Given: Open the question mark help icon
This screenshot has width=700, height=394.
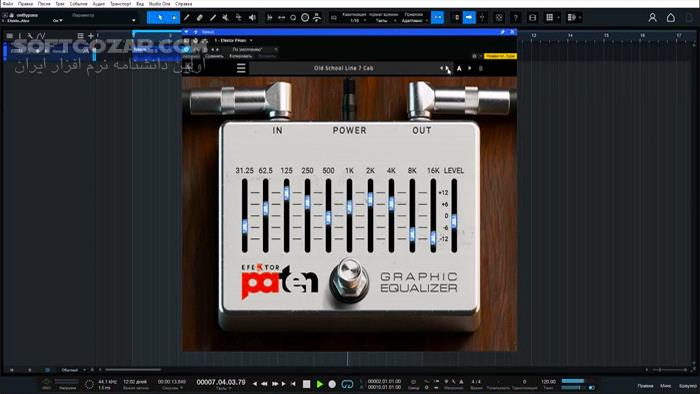Looking at the screenshot, I should [x=516, y=17].
